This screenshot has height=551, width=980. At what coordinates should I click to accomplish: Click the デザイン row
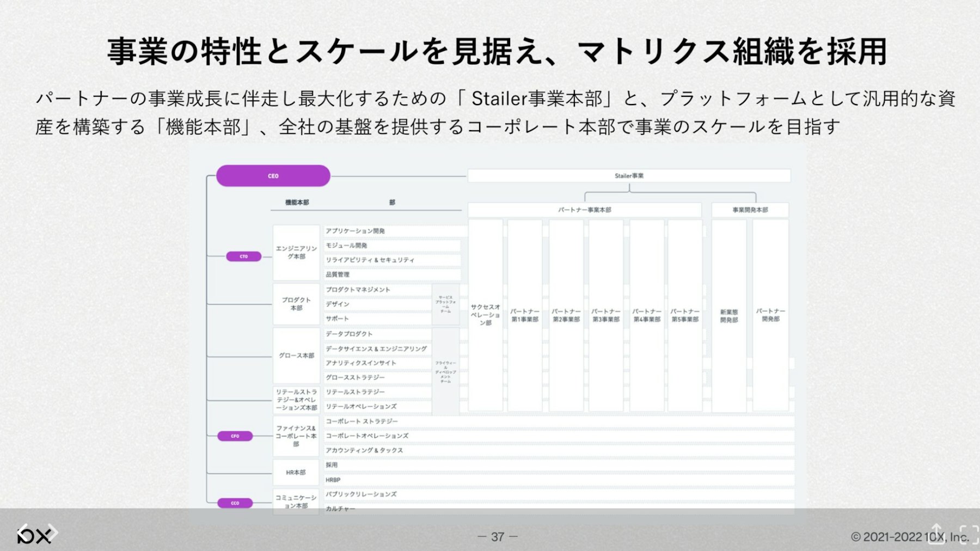(378, 304)
